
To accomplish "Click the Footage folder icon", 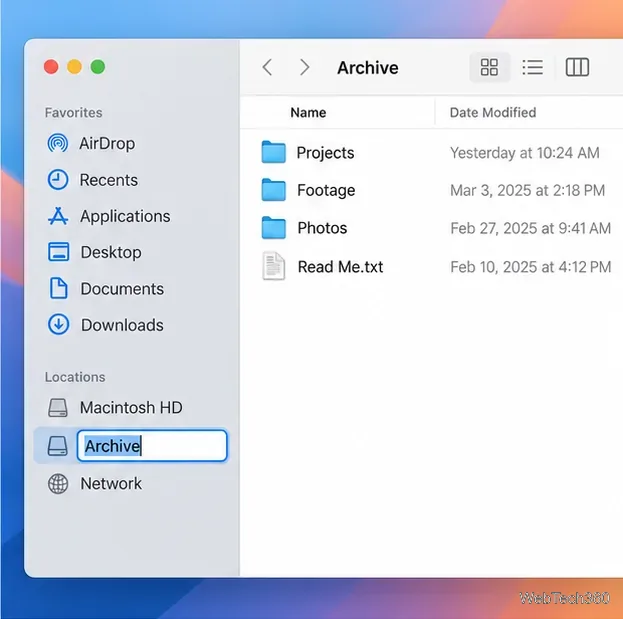I will point(273,190).
